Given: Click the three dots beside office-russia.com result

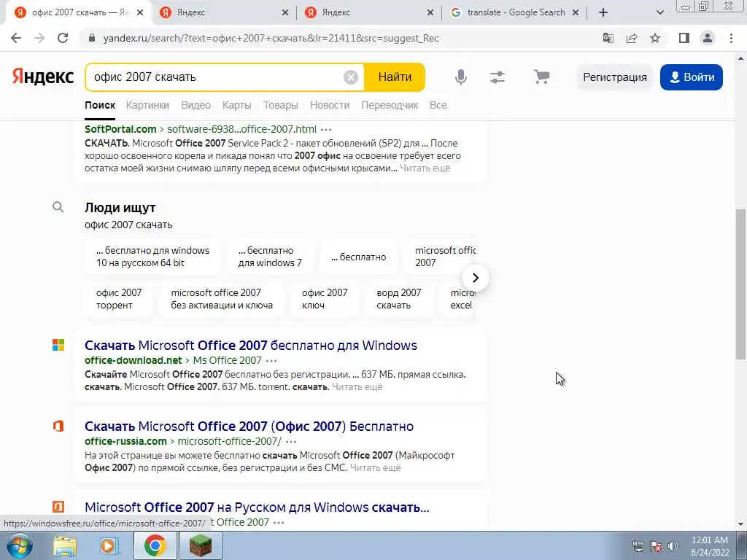Looking at the screenshot, I should [x=291, y=441].
